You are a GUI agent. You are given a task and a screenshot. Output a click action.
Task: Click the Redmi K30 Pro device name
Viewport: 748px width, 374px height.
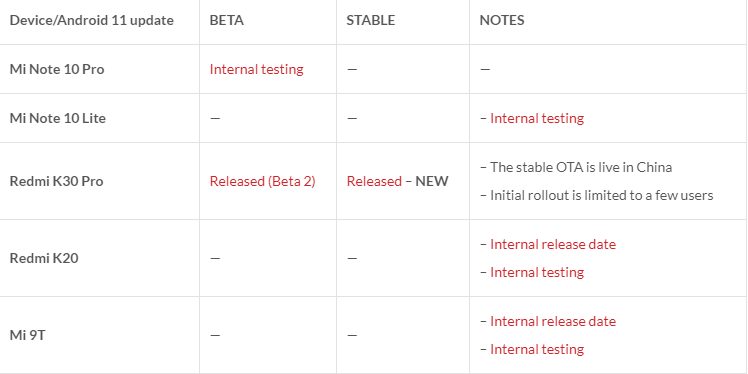[x=56, y=181]
